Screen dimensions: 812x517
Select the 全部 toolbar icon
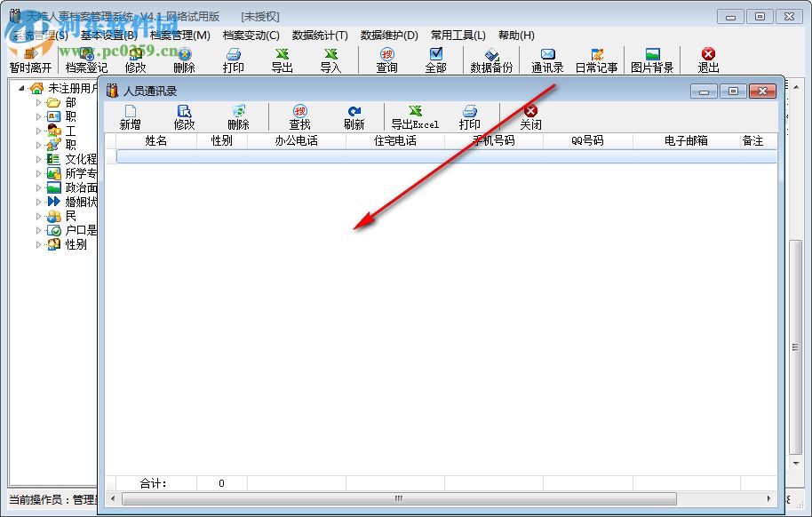pos(435,60)
